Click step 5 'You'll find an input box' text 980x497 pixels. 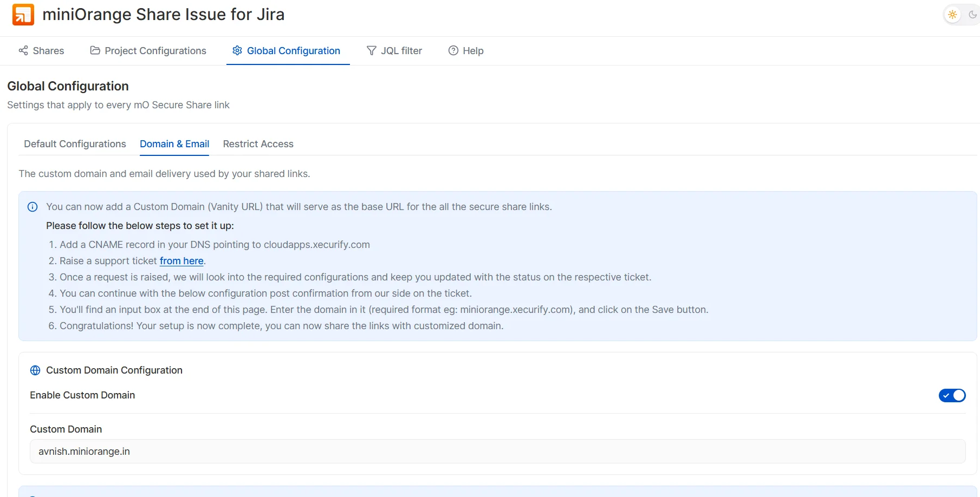[384, 310]
